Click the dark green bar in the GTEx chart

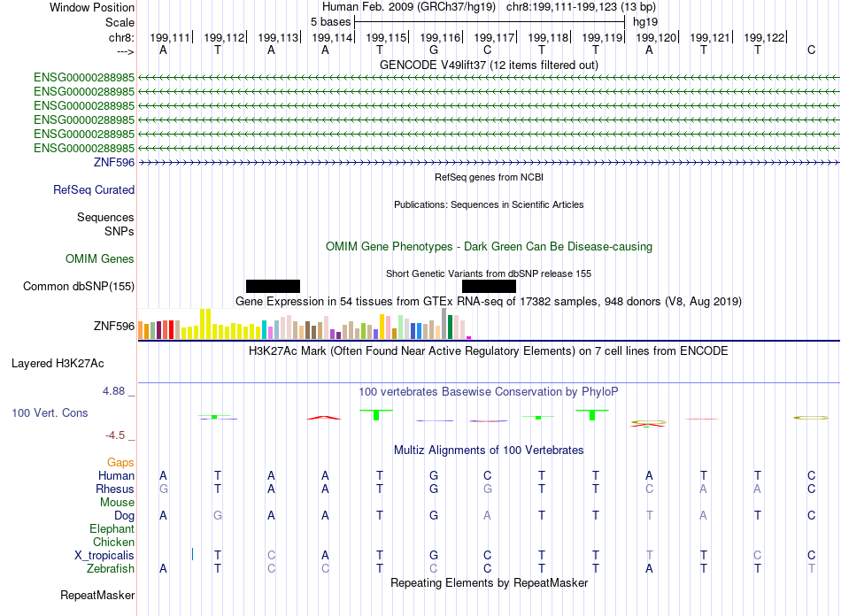(450, 327)
